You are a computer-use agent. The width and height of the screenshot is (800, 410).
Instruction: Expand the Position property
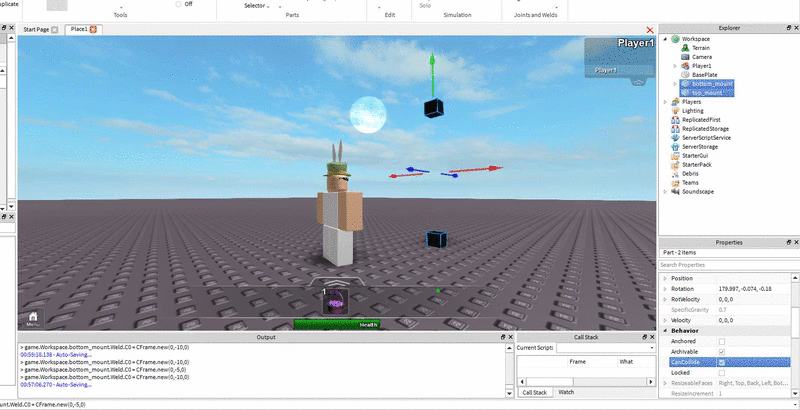point(665,278)
